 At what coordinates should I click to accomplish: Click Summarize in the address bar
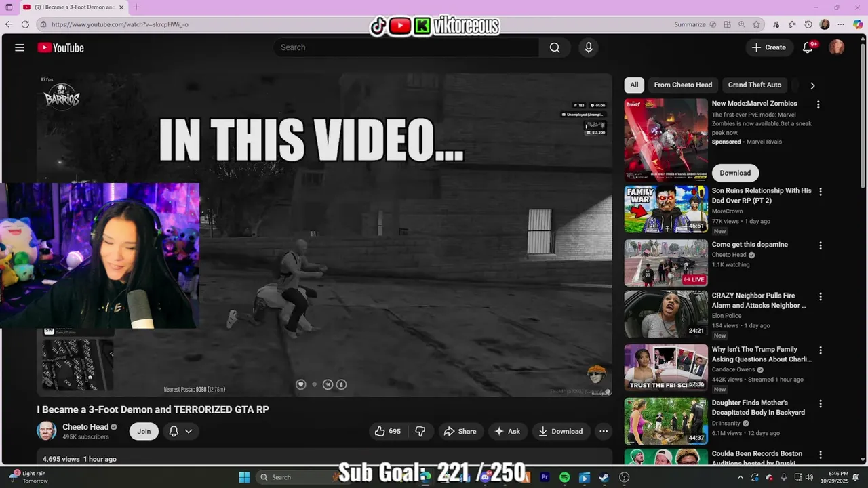point(690,24)
